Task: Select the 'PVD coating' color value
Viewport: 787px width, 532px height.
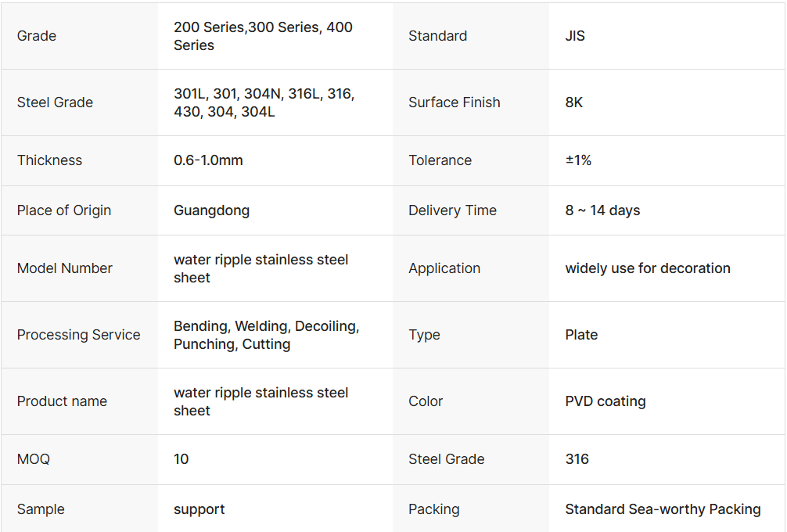Action: coord(606,401)
